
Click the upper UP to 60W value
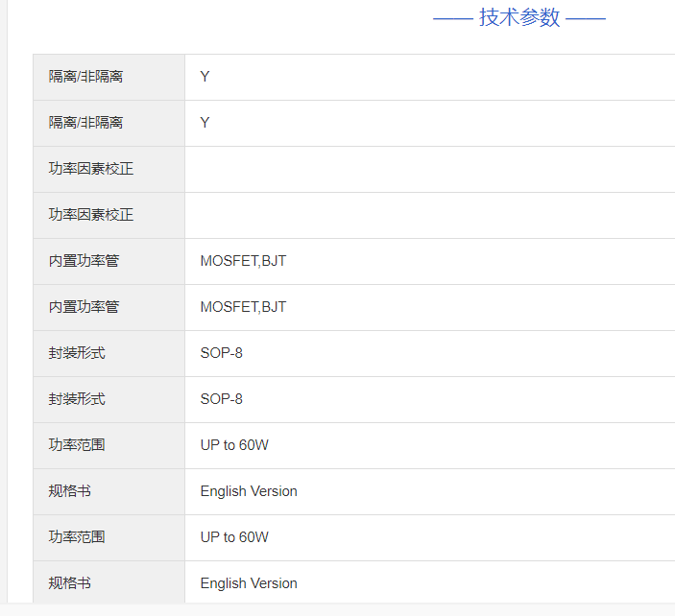234,445
